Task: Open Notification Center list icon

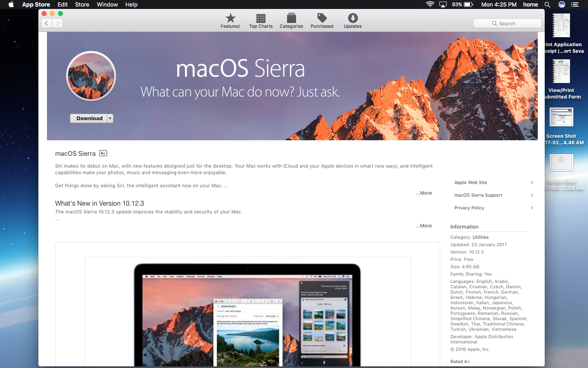Action: [575, 4]
